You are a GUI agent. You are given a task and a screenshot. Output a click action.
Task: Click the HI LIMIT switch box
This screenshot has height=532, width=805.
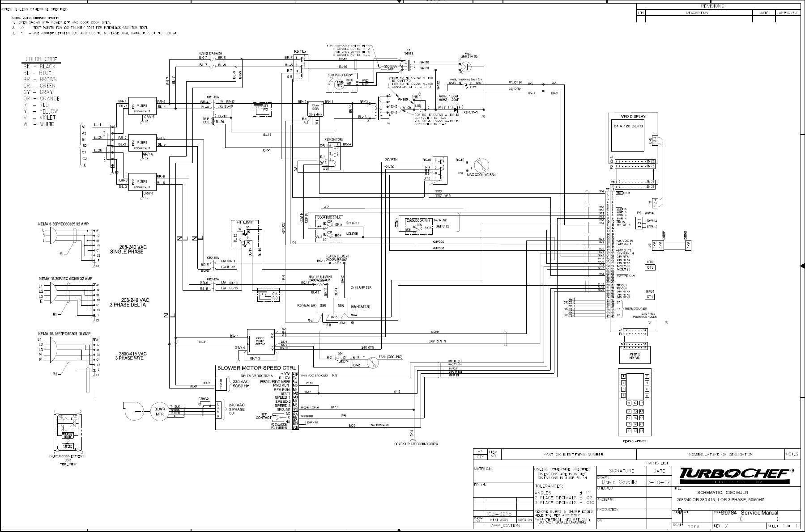(244, 233)
